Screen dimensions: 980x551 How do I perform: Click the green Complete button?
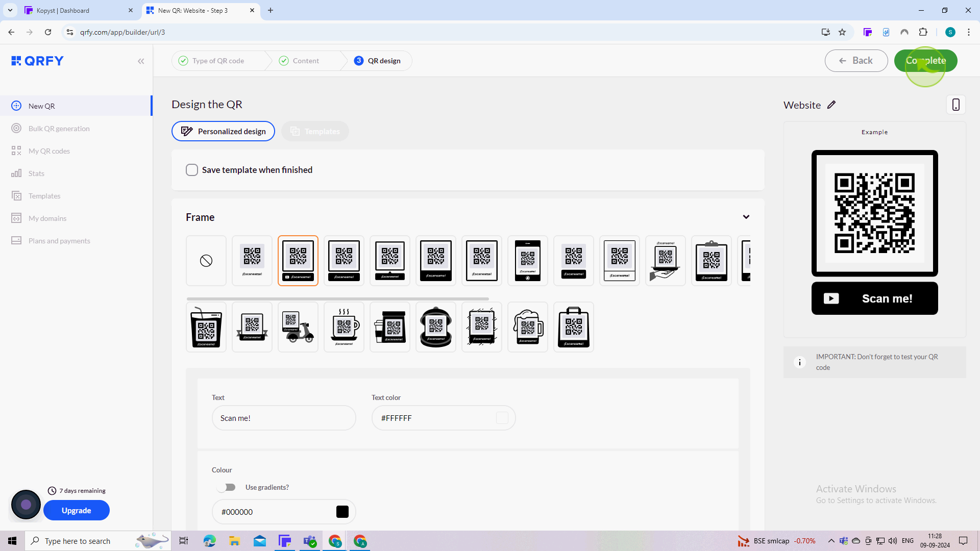tap(925, 61)
